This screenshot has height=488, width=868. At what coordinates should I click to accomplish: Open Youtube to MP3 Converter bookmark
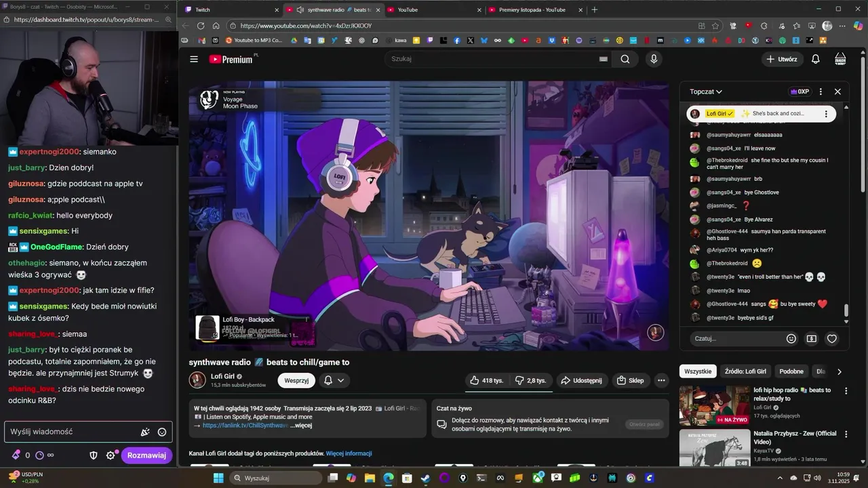[x=254, y=41]
